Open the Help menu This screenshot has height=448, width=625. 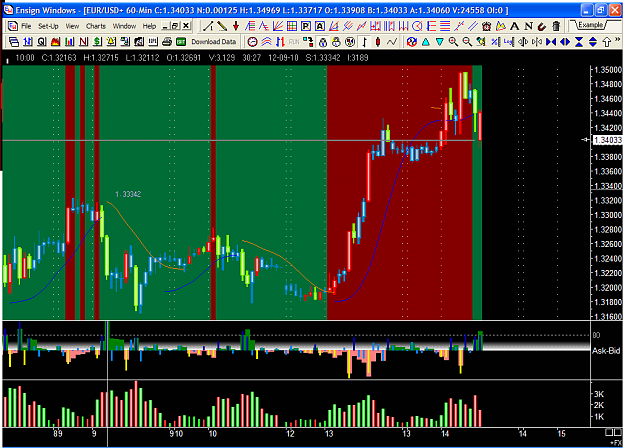pyautogui.click(x=149, y=26)
